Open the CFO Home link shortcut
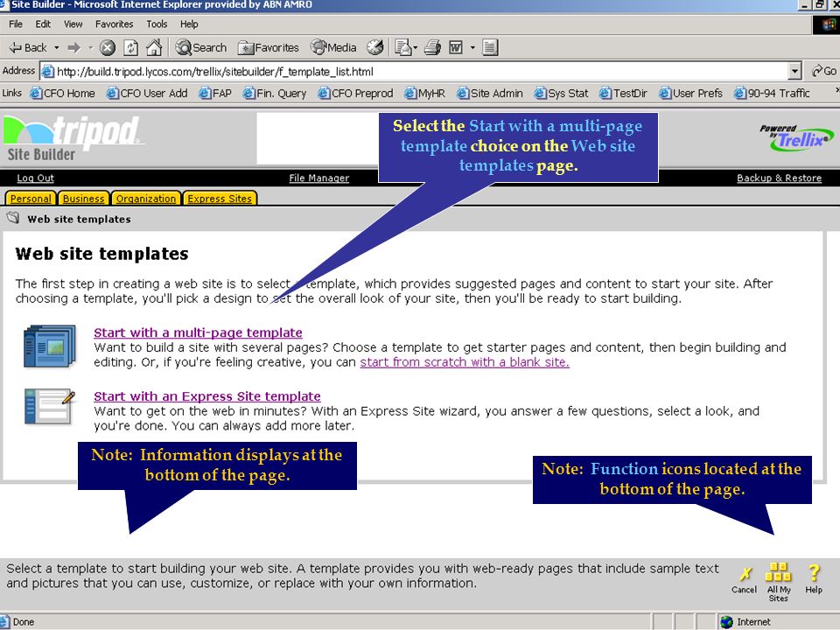 [62, 94]
